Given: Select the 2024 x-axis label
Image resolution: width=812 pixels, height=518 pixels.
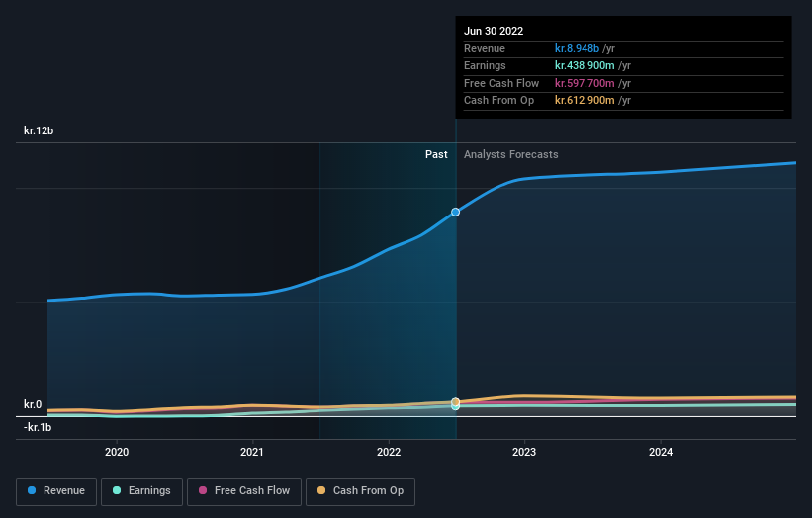Looking at the screenshot, I should (661, 452).
